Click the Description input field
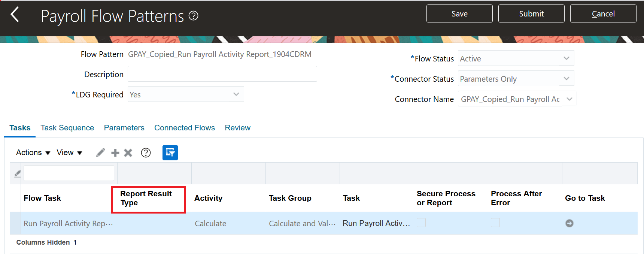The height and width of the screenshot is (254, 644). pyautogui.click(x=222, y=74)
